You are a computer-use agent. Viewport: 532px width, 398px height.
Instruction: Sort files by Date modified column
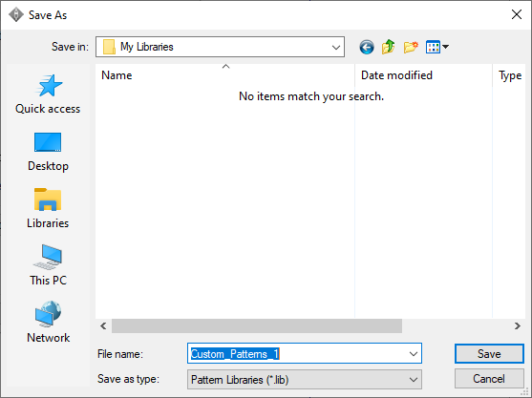click(423, 75)
